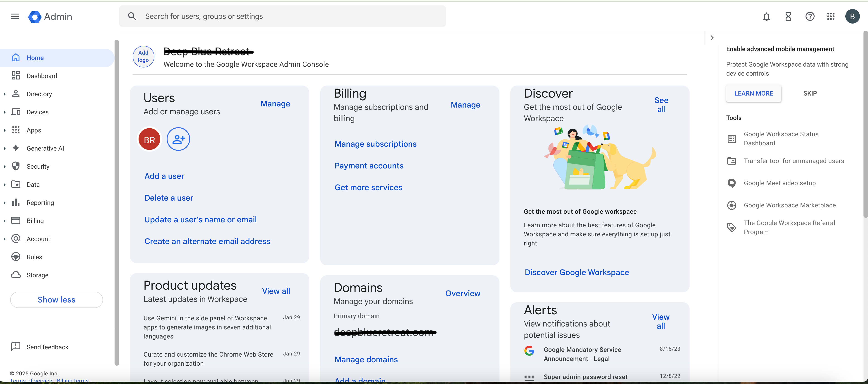Open tasks hourglass icon
Screen dimensions: 868x384
click(788, 17)
